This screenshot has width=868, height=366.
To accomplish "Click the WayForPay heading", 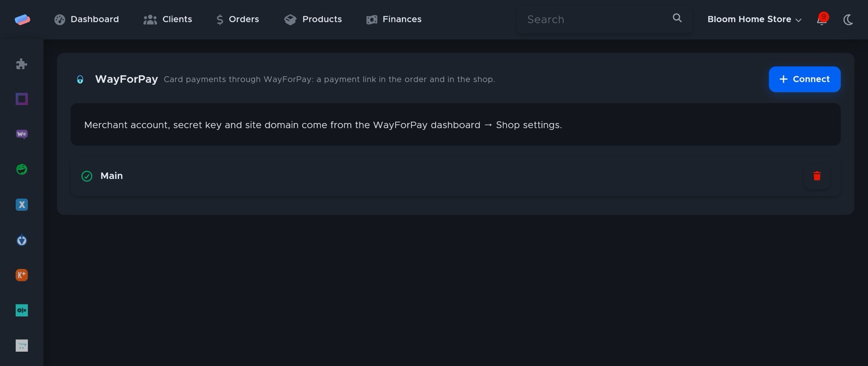I will [x=126, y=79].
